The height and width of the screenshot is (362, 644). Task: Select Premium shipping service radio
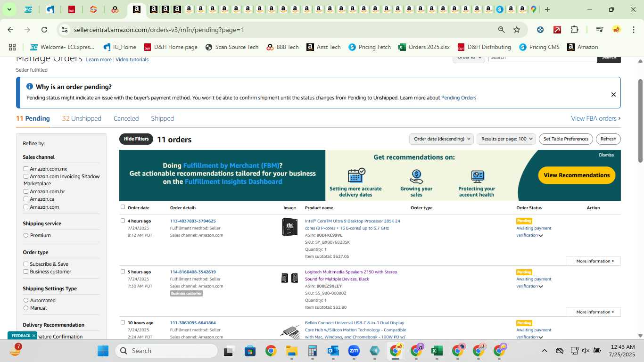pyautogui.click(x=26, y=235)
